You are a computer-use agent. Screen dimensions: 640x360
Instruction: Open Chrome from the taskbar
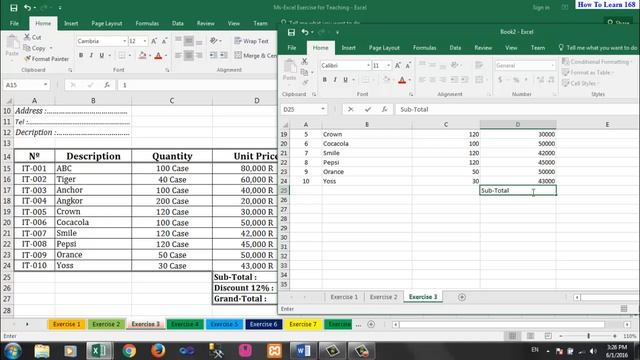[x=129, y=351]
